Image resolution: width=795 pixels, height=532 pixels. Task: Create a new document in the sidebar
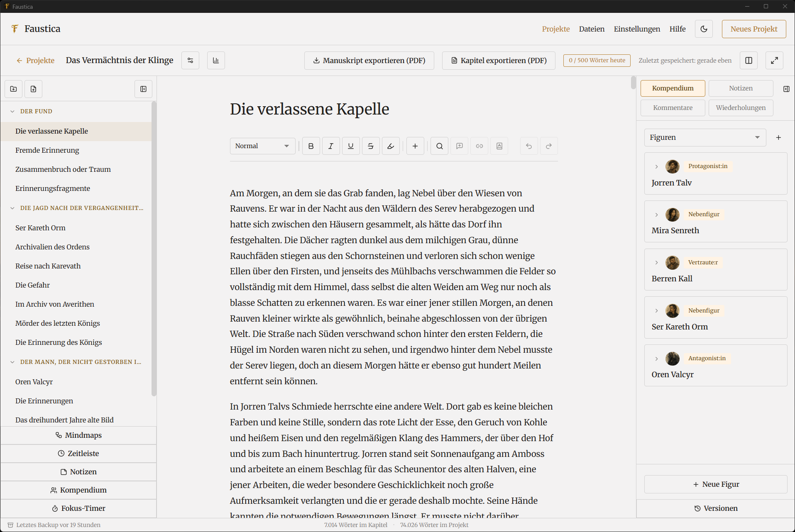(x=34, y=89)
